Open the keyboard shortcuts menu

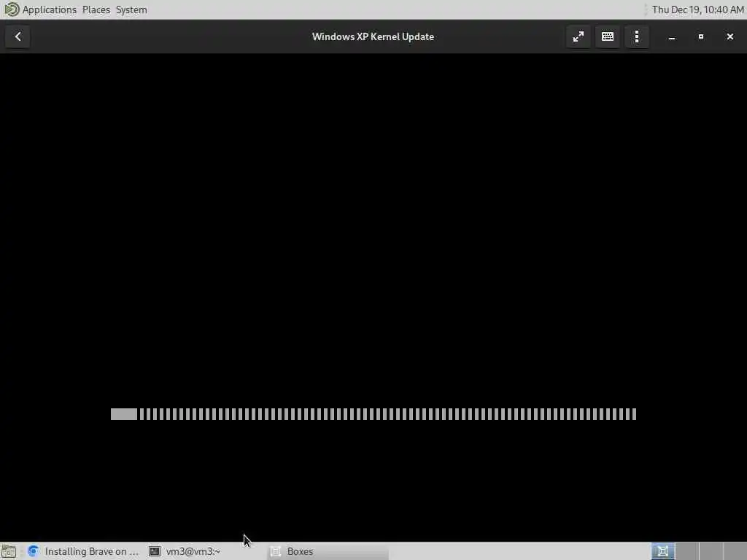pos(608,36)
